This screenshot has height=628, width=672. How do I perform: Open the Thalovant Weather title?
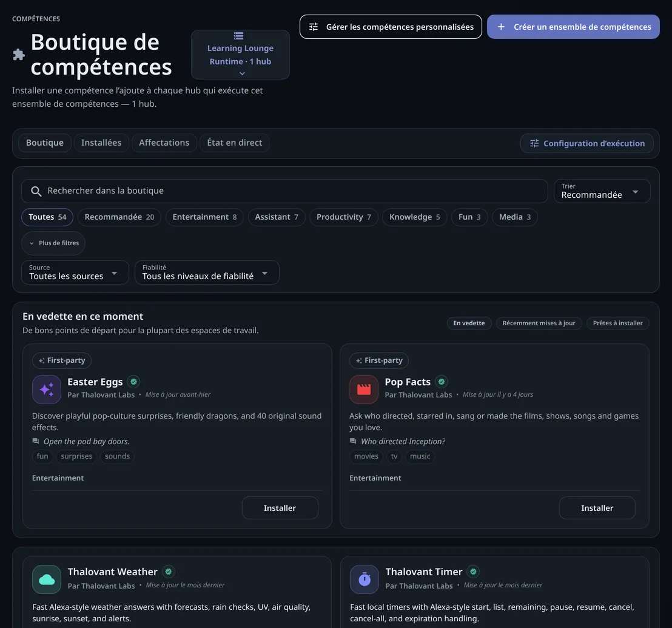click(113, 572)
